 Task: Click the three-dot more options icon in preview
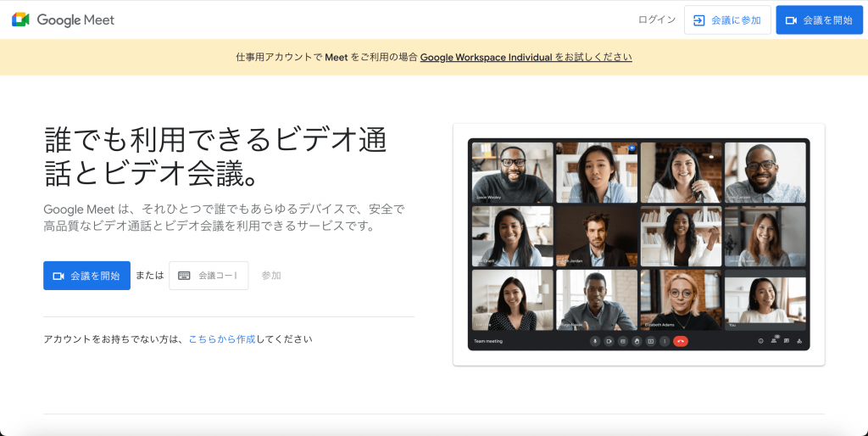point(665,341)
